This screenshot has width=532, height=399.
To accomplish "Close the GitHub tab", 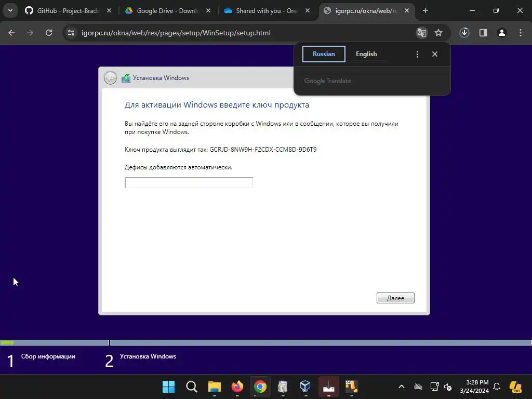I will [x=109, y=11].
